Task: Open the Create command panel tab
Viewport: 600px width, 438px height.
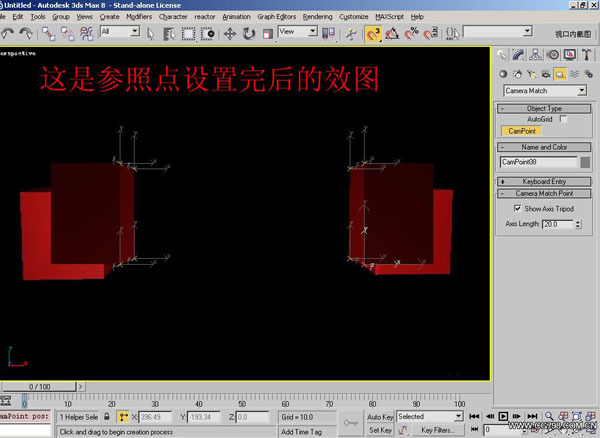Action: (501, 55)
